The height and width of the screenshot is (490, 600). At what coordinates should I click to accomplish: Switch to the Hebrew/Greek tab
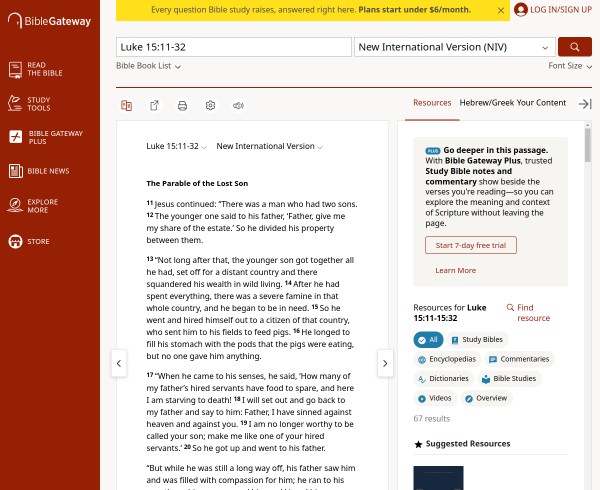pyautogui.click(x=487, y=103)
